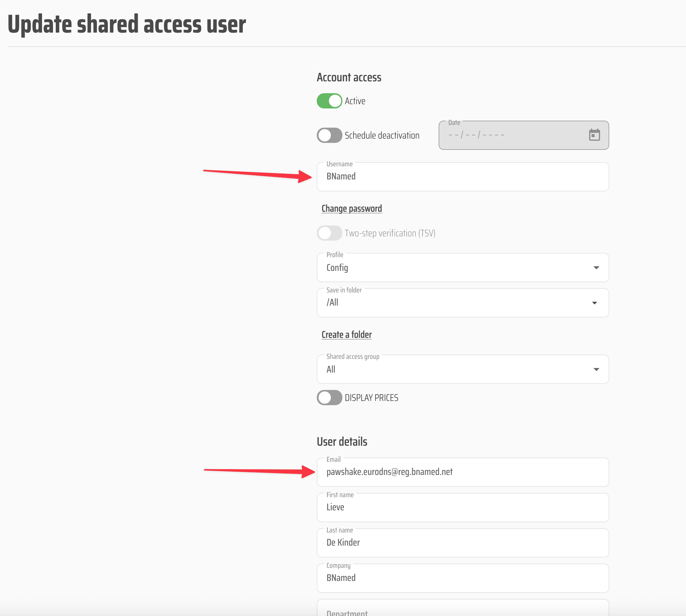
Task: Click the Create a folder link
Action: point(346,335)
